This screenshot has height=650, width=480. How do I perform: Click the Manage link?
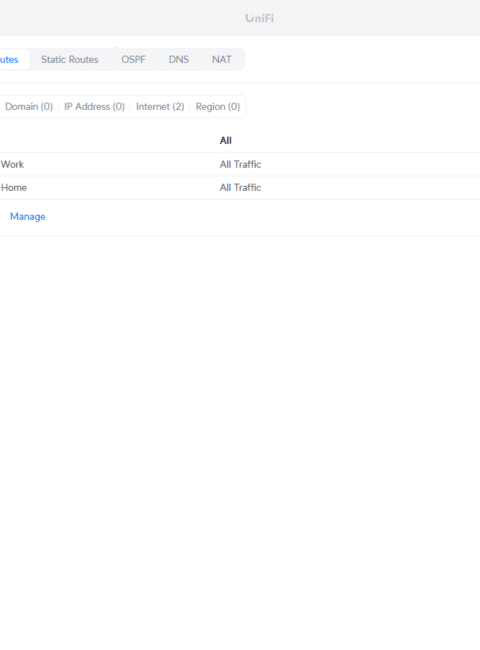(27, 216)
